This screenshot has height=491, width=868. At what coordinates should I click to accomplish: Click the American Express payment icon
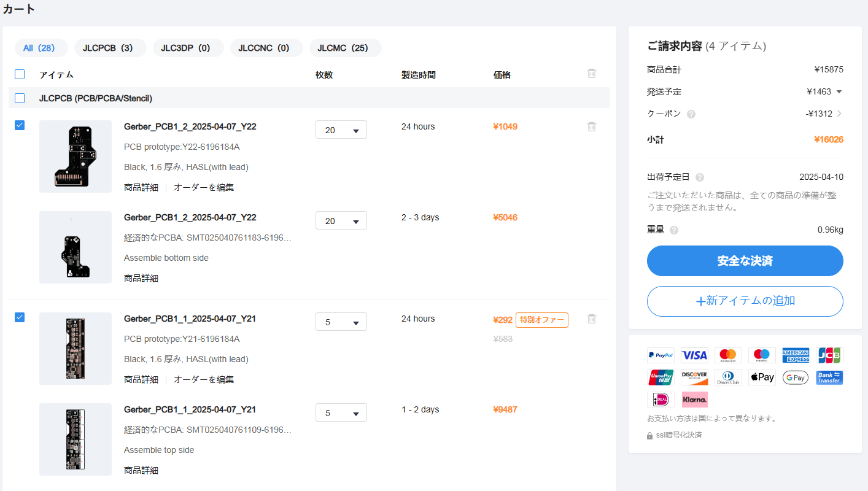click(796, 355)
